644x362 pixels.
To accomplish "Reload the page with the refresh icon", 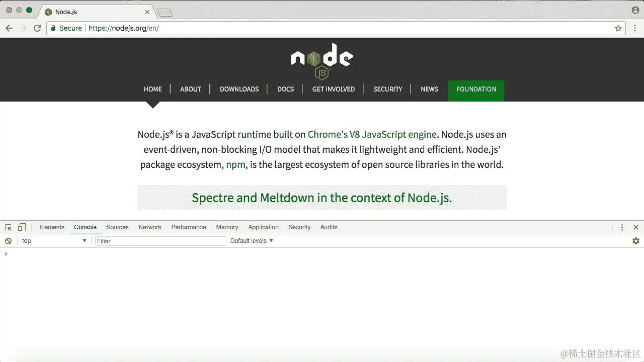I will click(x=37, y=28).
